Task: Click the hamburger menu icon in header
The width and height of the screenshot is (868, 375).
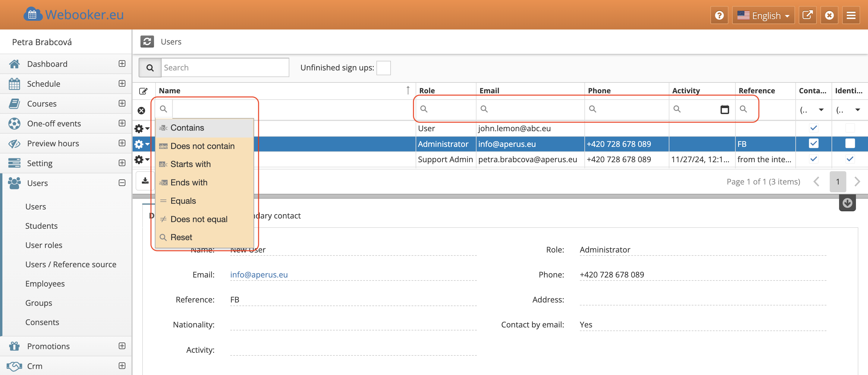Action: (851, 15)
